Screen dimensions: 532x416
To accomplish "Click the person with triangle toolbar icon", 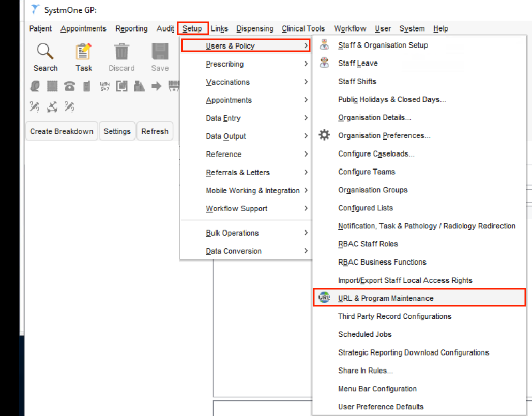I will [x=139, y=86].
